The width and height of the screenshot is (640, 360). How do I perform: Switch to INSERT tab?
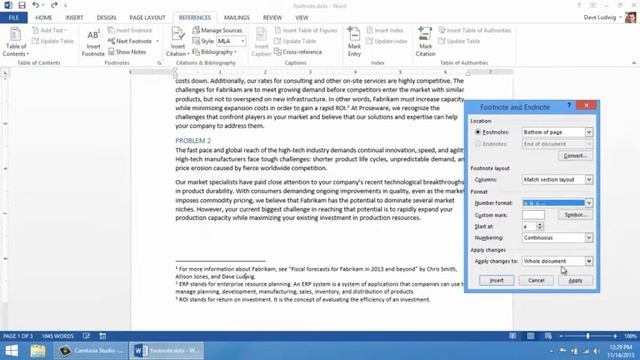coord(74,18)
